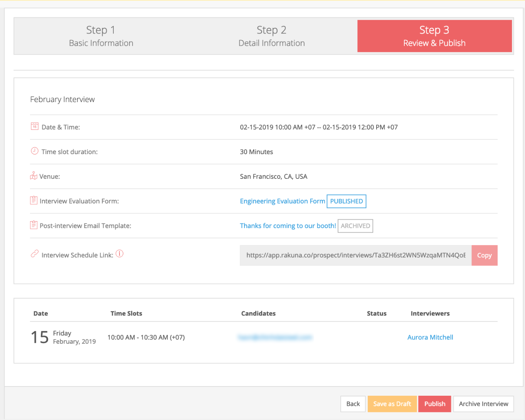The height and width of the screenshot is (420, 525).
Task: Click the clipboard icon beside Interview Evaluation Form
Action: (x=34, y=200)
